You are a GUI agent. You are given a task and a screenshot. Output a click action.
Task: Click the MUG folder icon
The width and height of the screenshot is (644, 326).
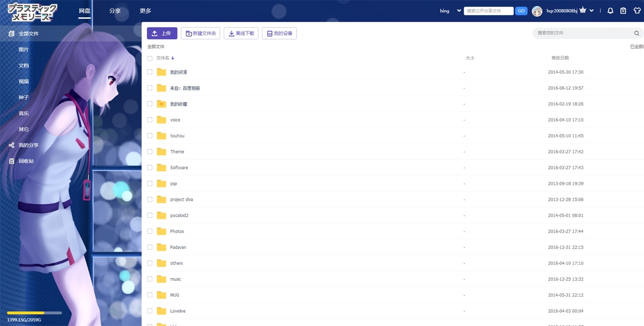pyautogui.click(x=161, y=295)
